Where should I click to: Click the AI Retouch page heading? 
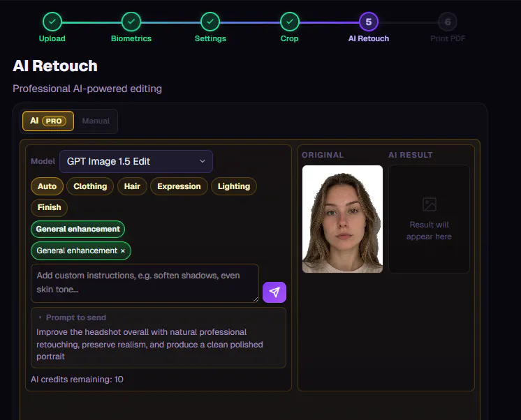pyautogui.click(x=55, y=66)
